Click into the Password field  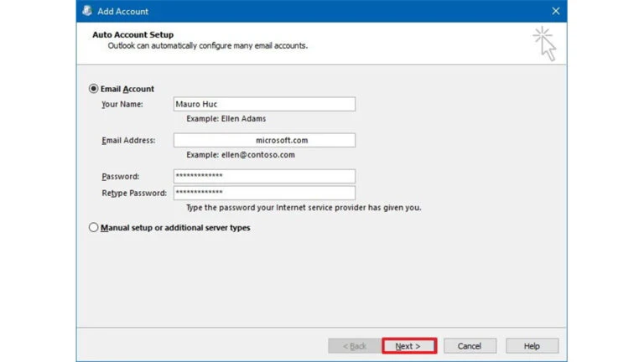pyautogui.click(x=264, y=177)
